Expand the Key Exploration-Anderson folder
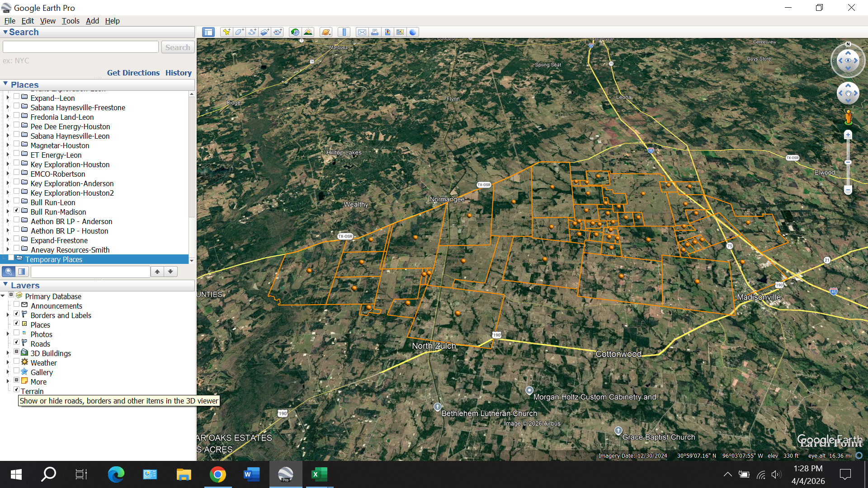868x488 pixels. [8, 183]
